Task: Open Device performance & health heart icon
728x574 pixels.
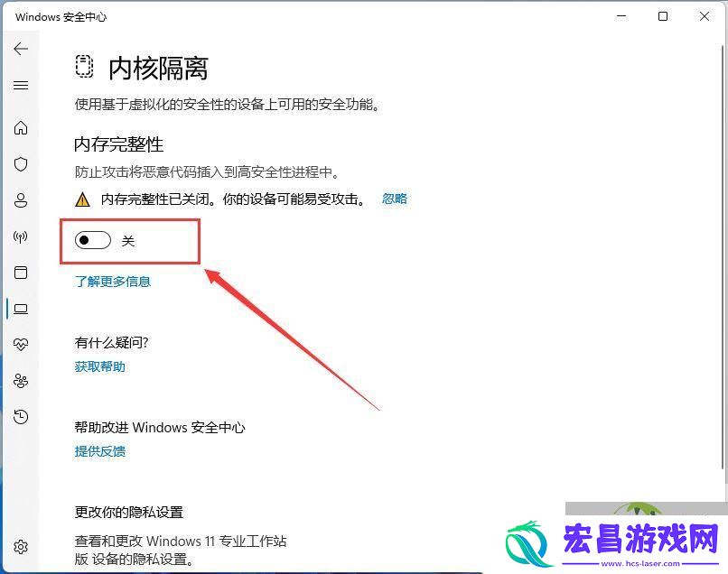Action: [x=21, y=344]
